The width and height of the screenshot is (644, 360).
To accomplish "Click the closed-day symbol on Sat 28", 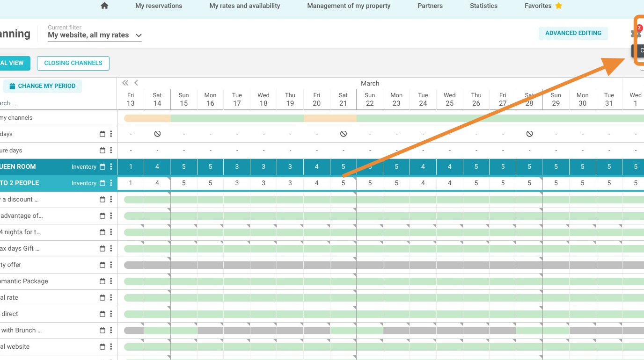I will coord(529,134).
